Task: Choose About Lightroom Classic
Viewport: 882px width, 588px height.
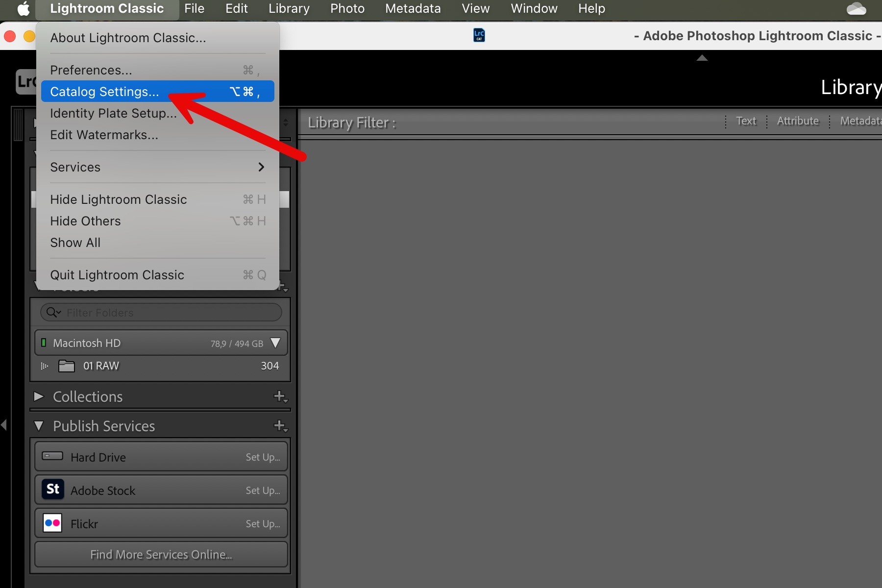Action: pyautogui.click(x=158, y=38)
